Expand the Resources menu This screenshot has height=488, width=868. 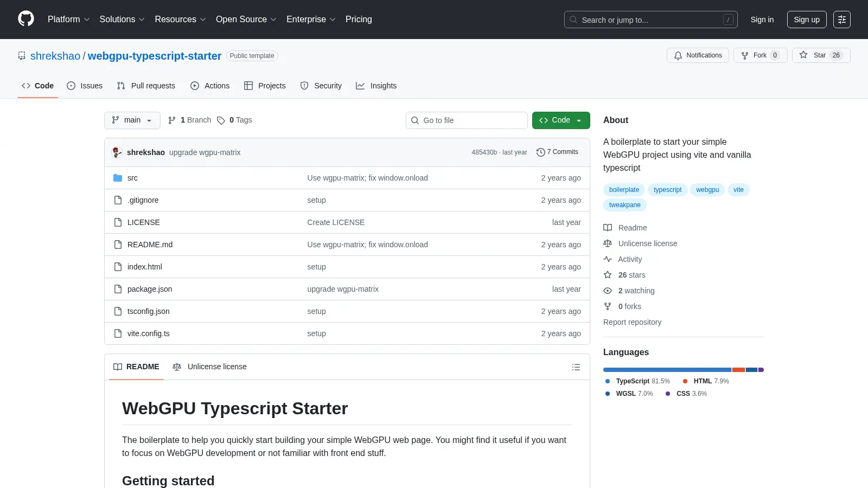[180, 20]
